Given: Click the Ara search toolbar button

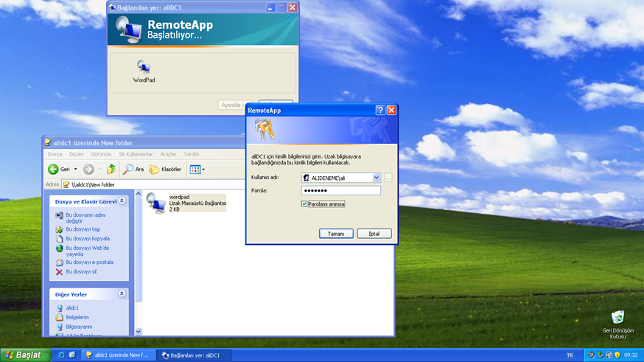Looking at the screenshot, I should click(x=133, y=169).
